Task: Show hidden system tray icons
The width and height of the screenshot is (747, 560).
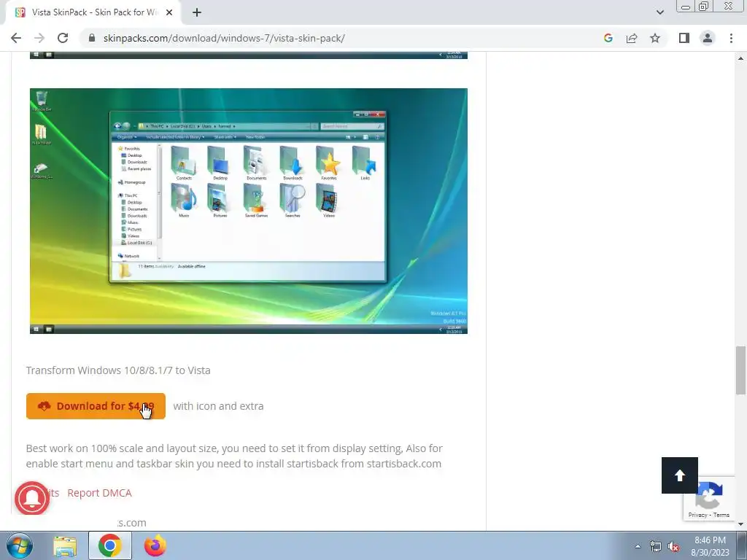Action: 638,546
